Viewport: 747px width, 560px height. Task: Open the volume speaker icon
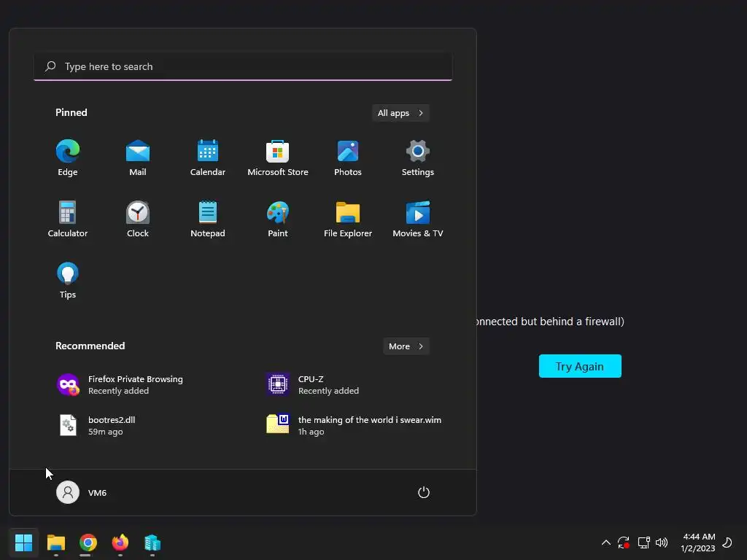pos(662,542)
